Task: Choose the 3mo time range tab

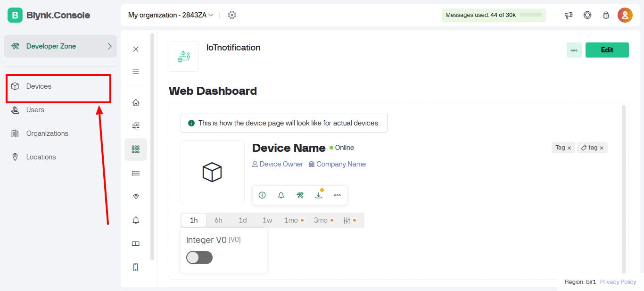Action: (324, 220)
